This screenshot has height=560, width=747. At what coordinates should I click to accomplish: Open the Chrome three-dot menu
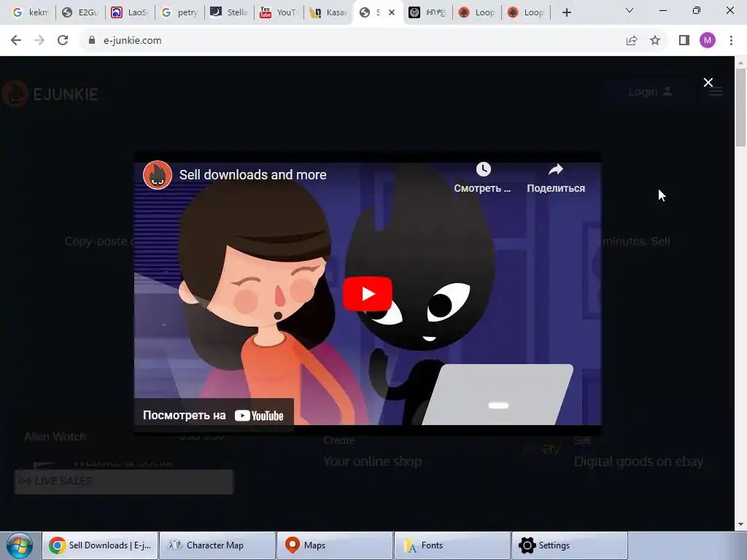point(731,41)
